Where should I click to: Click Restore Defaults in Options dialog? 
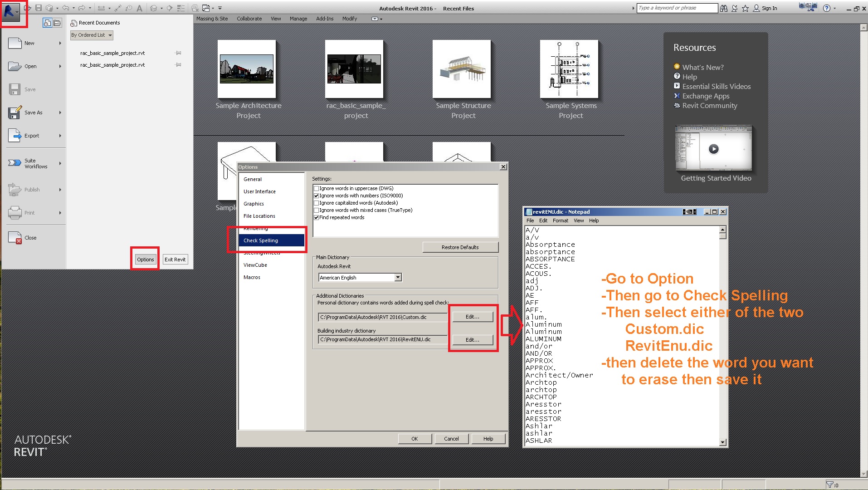[x=460, y=247]
